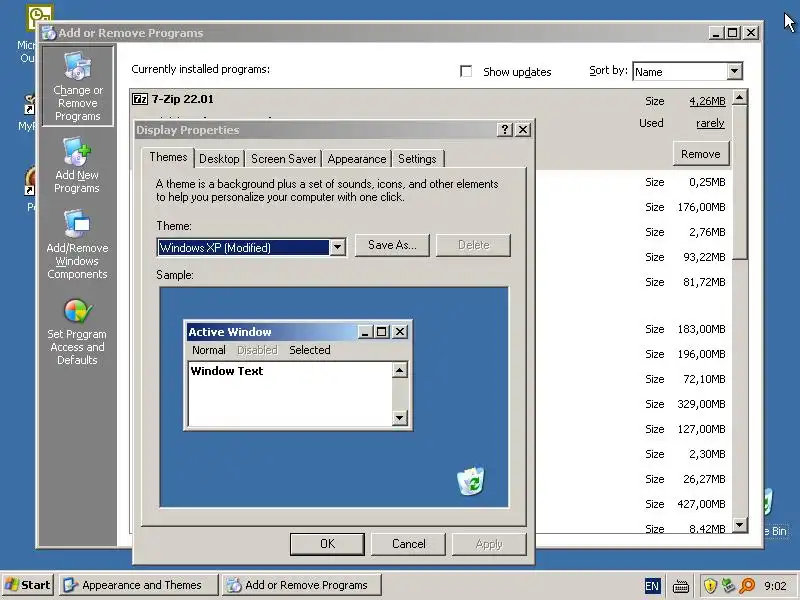
Task: Click the 176,00MB size value
Action: 702,207
